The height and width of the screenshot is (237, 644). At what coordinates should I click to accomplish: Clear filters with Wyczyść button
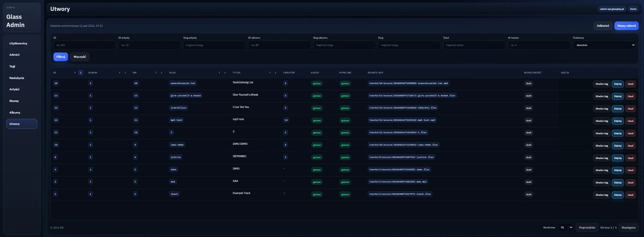click(x=80, y=57)
